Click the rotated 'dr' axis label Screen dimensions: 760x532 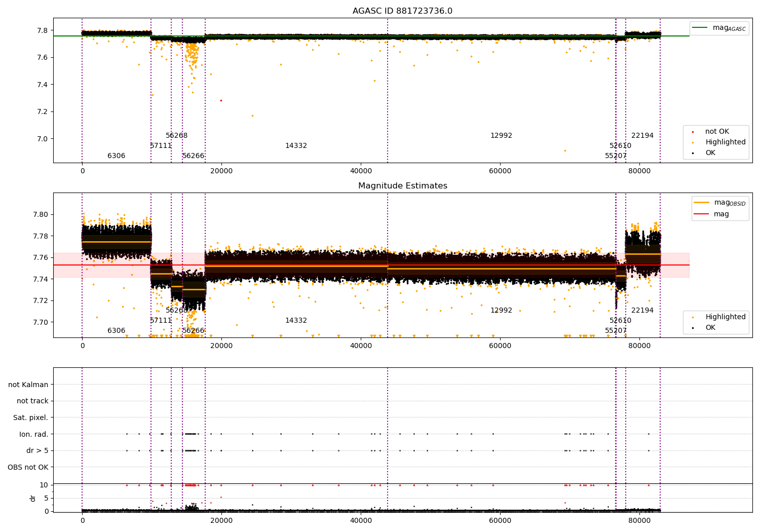[x=33, y=498]
